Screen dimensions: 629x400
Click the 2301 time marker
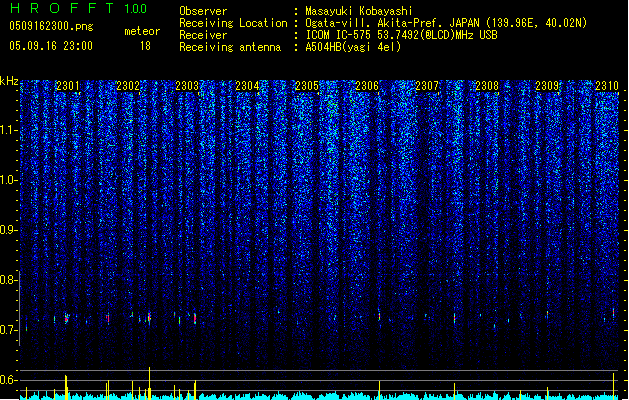[68, 85]
